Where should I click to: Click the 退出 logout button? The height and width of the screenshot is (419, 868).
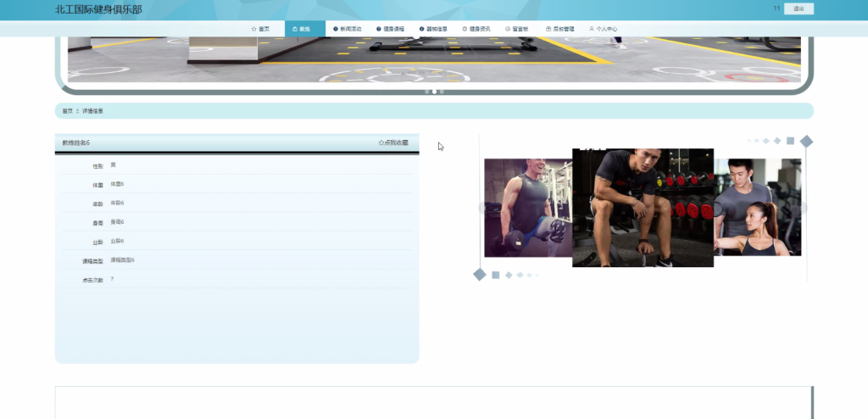coord(798,8)
